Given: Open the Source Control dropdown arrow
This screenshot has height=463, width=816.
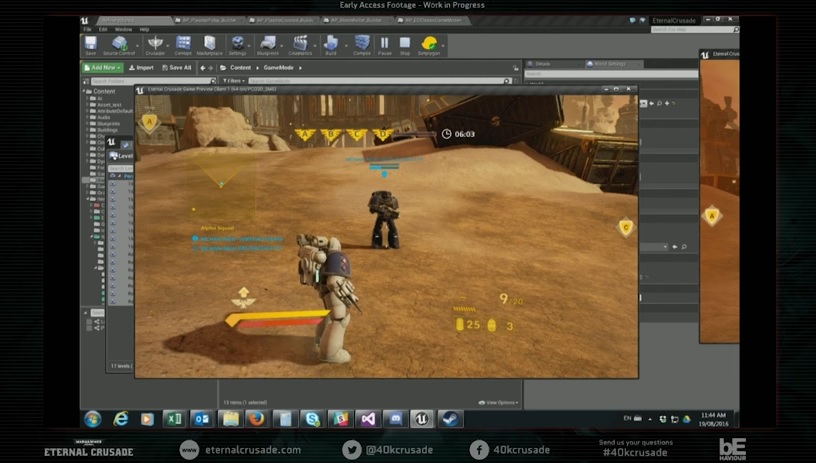Looking at the screenshot, I should click(138, 46).
